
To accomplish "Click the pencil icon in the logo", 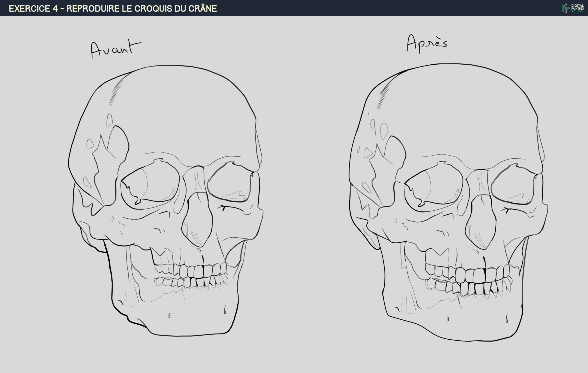I will tap(565, 8).
